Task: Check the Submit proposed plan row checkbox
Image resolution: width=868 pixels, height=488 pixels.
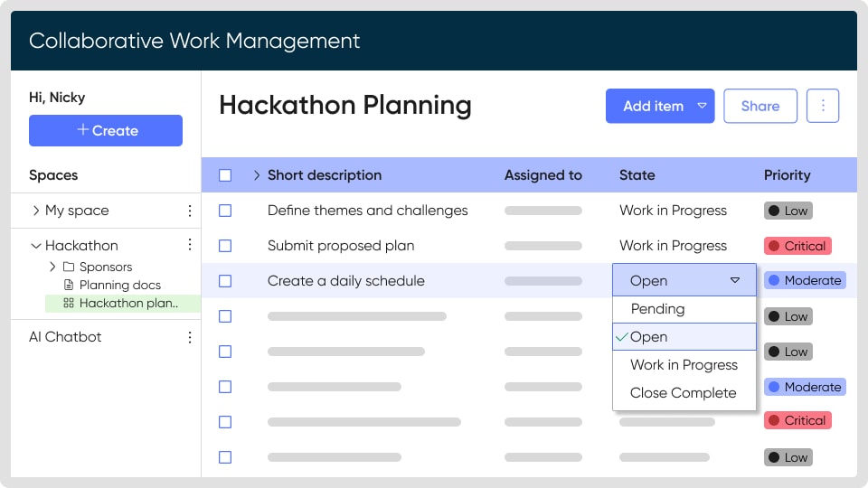Action: [225, 246]
